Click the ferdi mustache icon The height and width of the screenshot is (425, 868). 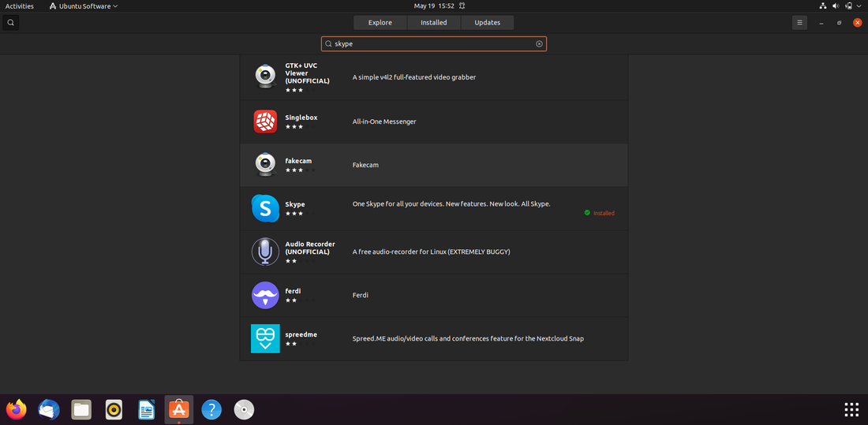pos(265,295)
